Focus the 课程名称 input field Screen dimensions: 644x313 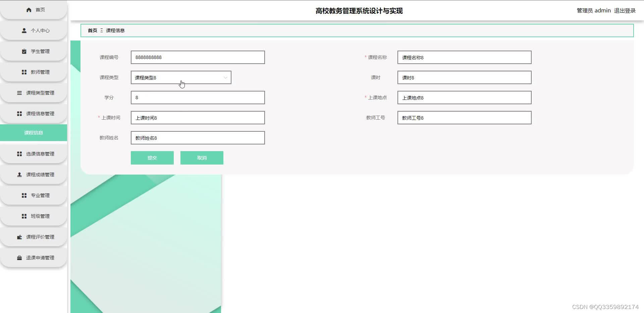[465, 57]
